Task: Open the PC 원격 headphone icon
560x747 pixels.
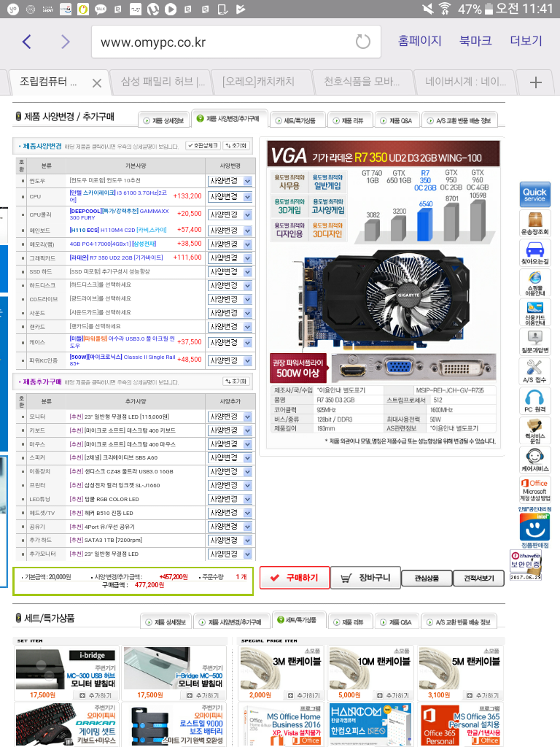Action: (x=534, y=400)
